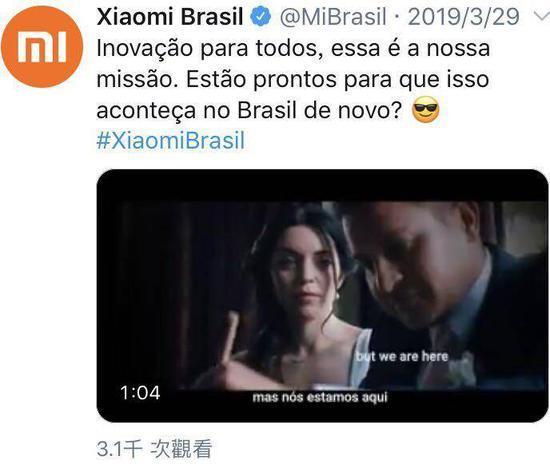Click the 3.1千 次觀看 view count
This screenshot has width=550, height=464.
click(154, 449)
